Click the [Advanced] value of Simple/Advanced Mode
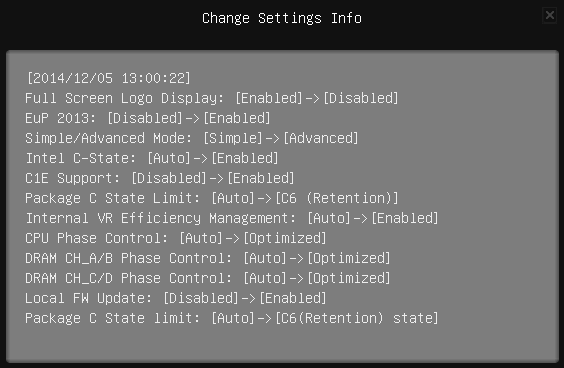Screen dimensions: 564x368 (321, 138)
